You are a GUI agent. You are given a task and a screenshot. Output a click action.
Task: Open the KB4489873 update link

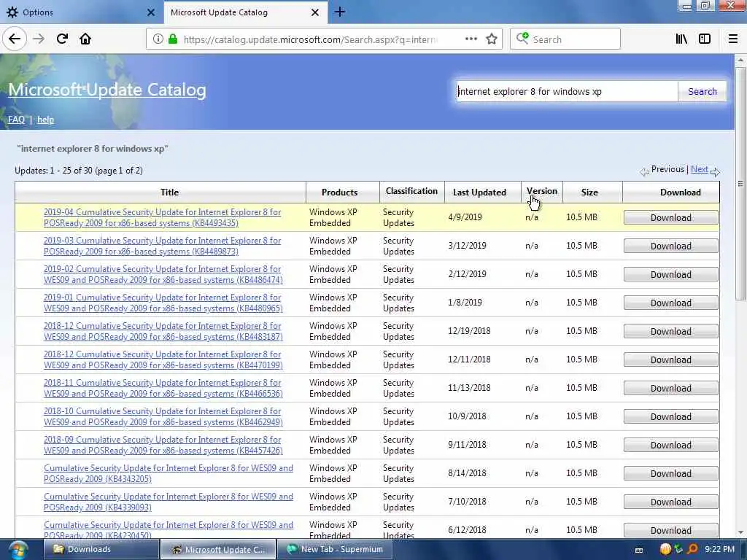point(162,246)
